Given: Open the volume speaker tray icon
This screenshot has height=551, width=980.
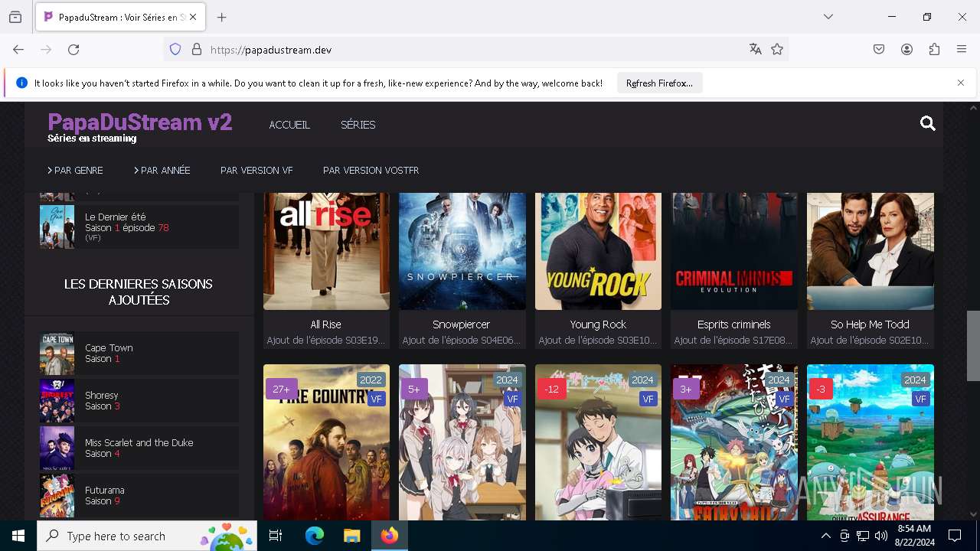Looking at the screenshot, I should (x=881, y=536).
